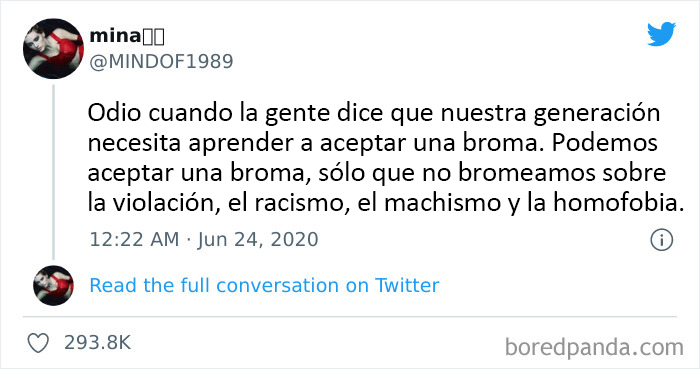Screen dimensions: 700x369
Task: Open the tweet's 12:22 AM timestamp
Action: pyautogui.click(x=134, y=240)
